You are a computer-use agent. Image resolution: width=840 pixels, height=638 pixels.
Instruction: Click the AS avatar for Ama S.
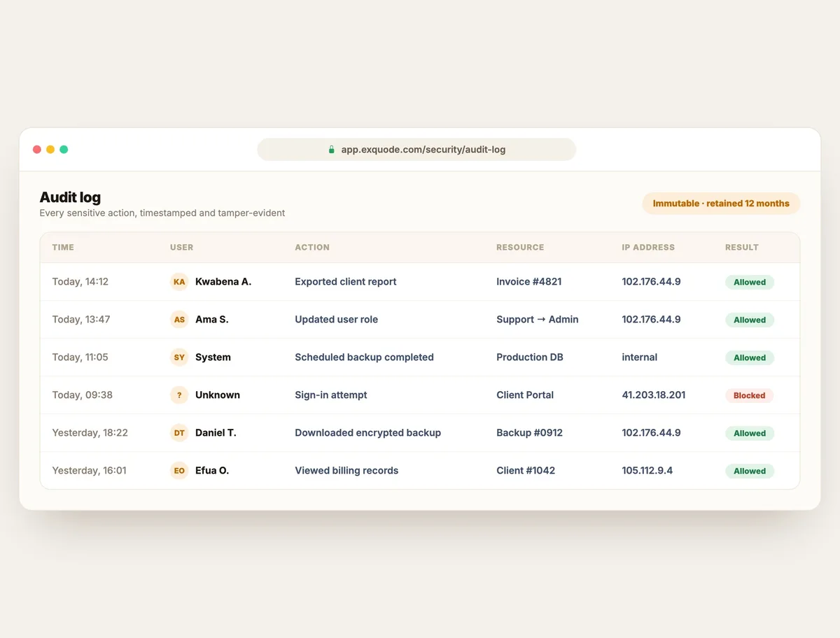point(179,320)
